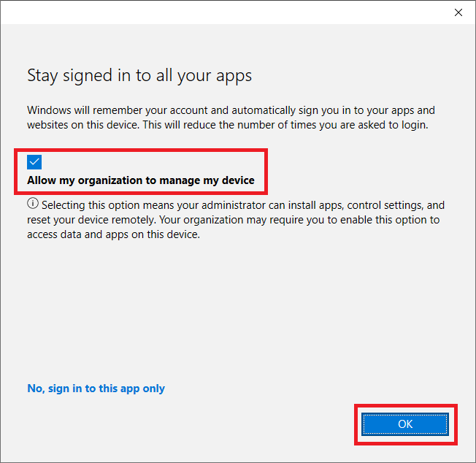Choose 'No, sign in to this app only'
The width and height of the screenshot is (476, 463).
(96, 389)
